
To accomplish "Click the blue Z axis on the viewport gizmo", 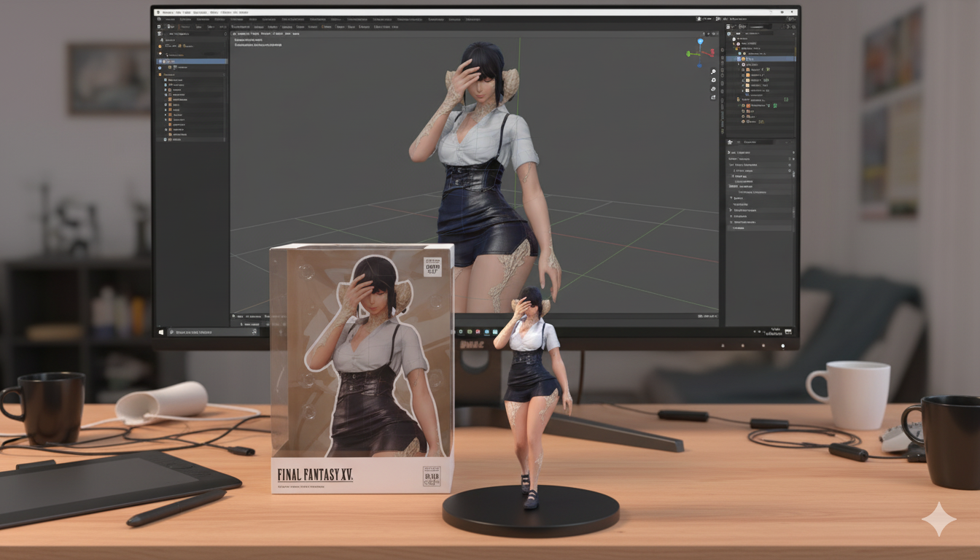I will [700, 43].
